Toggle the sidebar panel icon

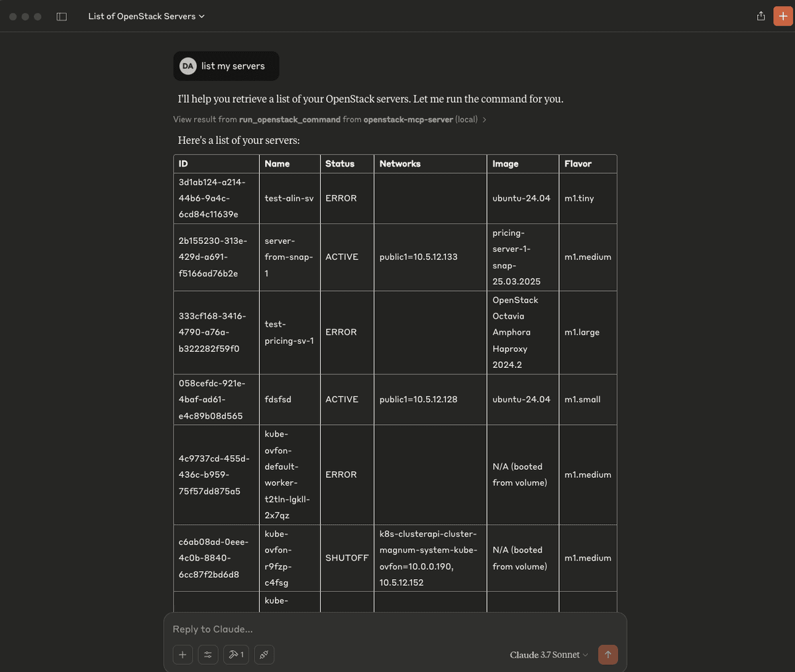click(x=62, y=17)
